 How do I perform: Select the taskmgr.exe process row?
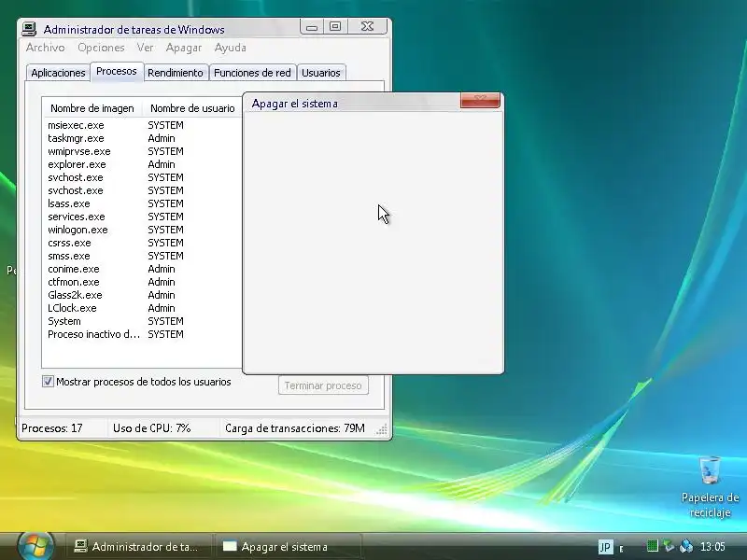tap(142, 138)
